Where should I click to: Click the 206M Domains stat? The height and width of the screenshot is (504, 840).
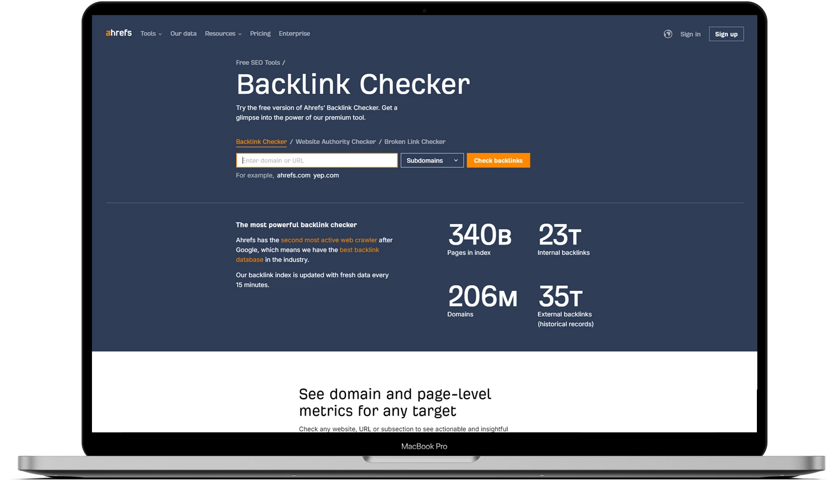pos(482,301)
